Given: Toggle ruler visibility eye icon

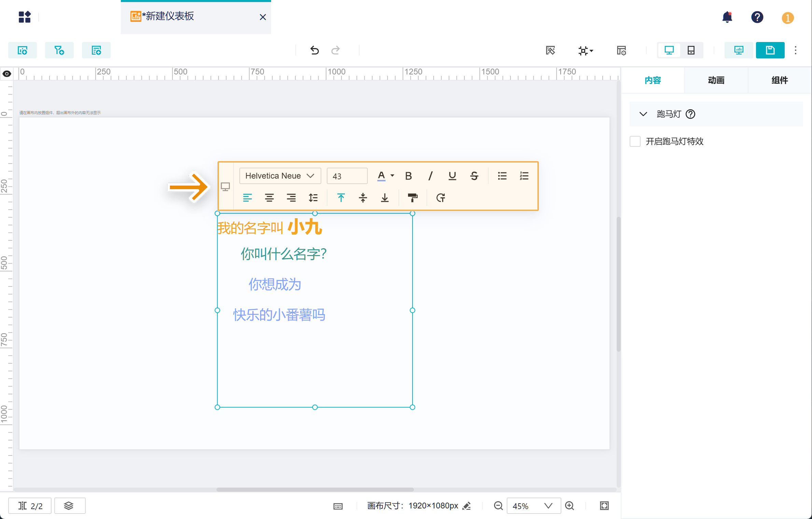Looking at the screenshot, I should click(7, 73).
